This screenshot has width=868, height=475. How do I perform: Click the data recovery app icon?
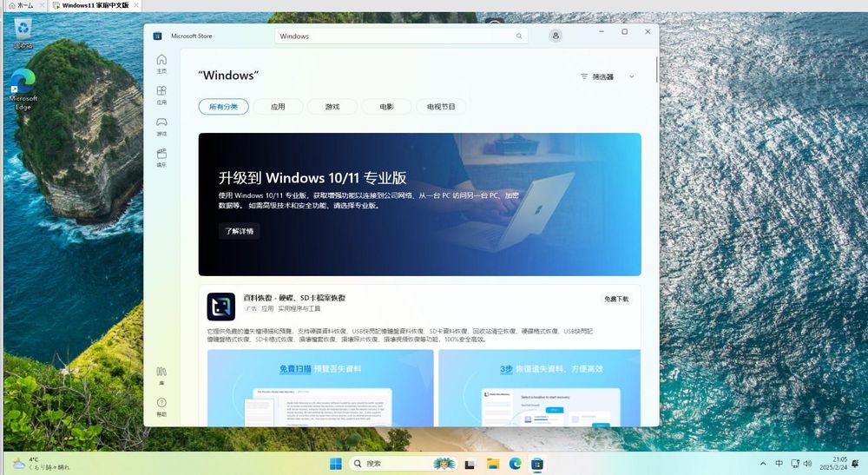click(220, 307)
